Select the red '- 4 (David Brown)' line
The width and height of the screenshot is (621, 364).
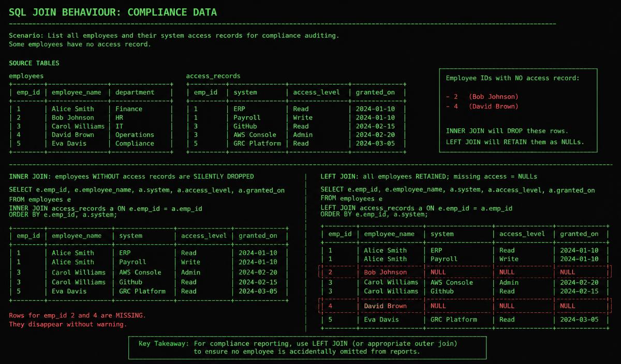(482, 107)
